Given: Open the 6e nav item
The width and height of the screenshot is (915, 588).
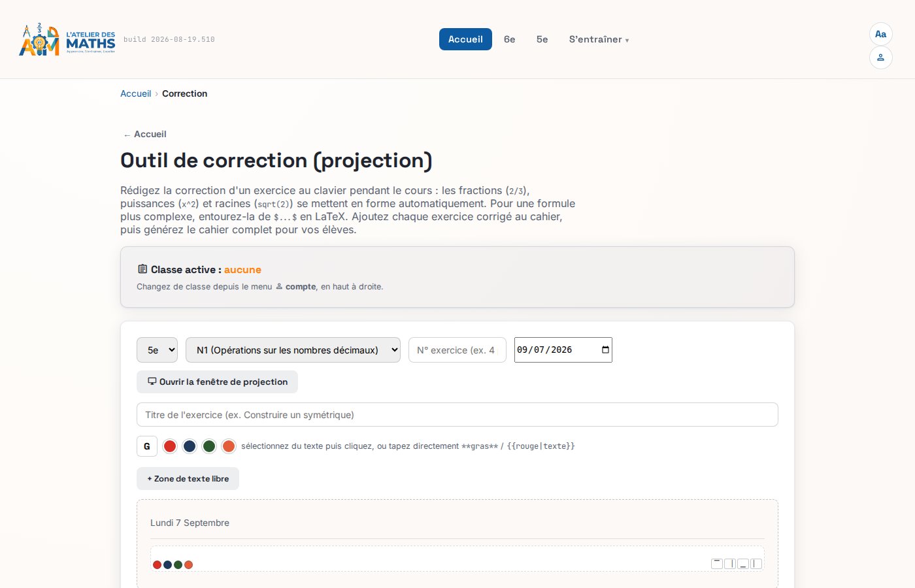Looking at the screenshot, I should (509, 39).
